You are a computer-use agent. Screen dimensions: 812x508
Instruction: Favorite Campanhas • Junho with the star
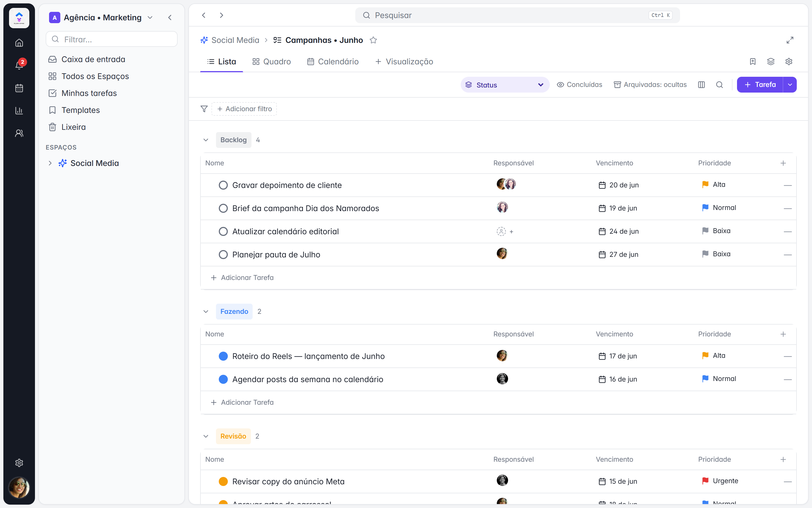pyautogui.click(x=373, y=40)
